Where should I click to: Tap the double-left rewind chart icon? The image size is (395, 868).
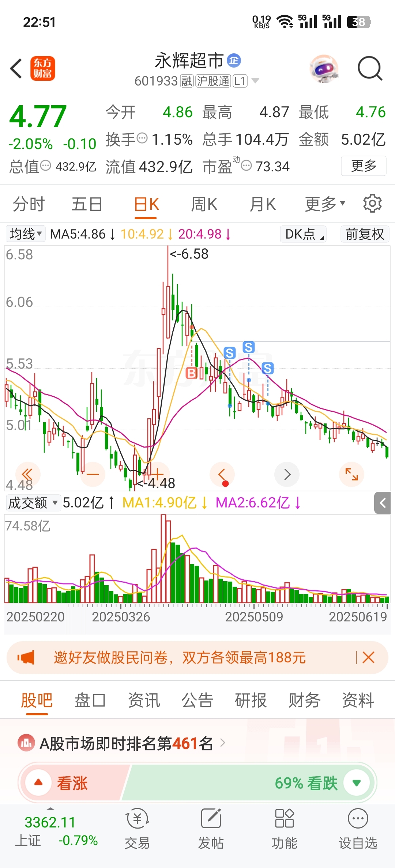27,474
